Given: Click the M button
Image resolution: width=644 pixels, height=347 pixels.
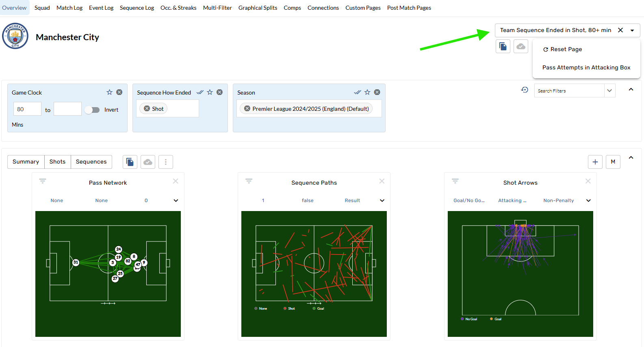Looking at the screenshot, I should point(613,162).
